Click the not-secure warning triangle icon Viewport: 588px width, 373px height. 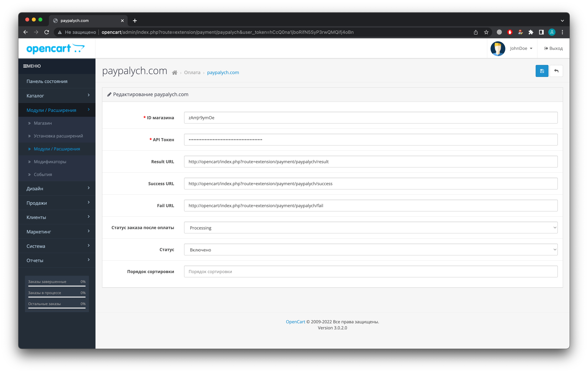(x=60, y=32)
